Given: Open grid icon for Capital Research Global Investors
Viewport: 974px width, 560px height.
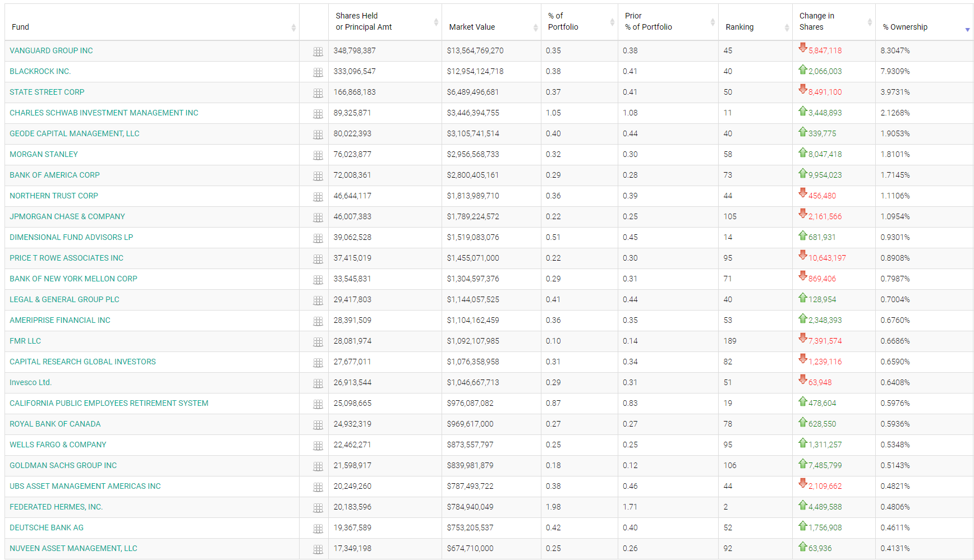Looking at the screenshot, I should [x=318, y=363].
